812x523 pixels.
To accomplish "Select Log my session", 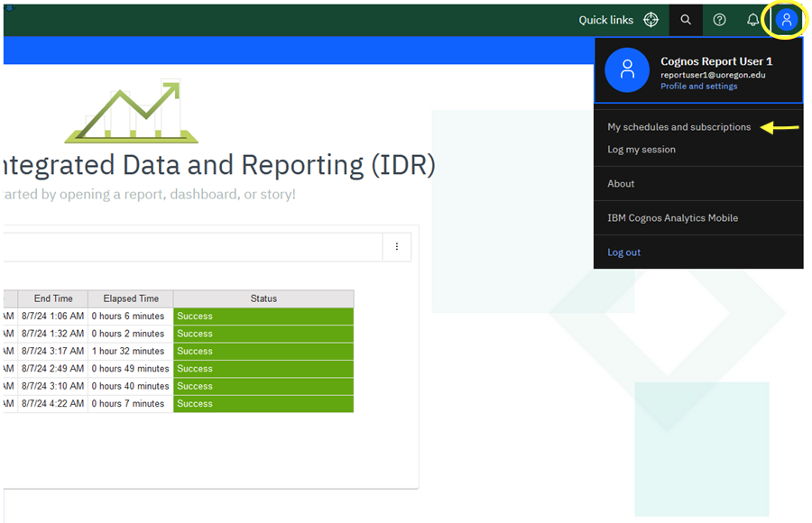I will coord(641,150).
